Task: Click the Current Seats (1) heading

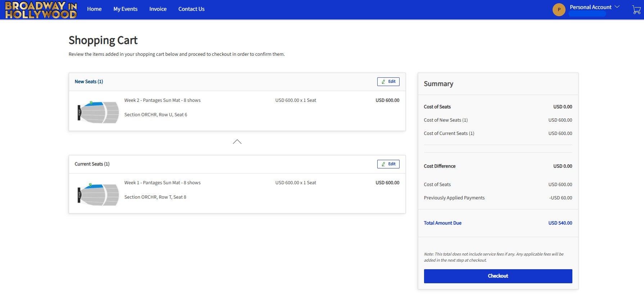Action: [92, 164]
